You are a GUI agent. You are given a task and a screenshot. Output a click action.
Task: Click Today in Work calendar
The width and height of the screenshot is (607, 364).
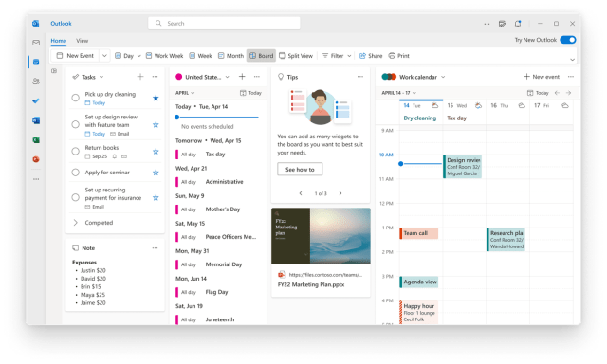(x=538, y=93)
